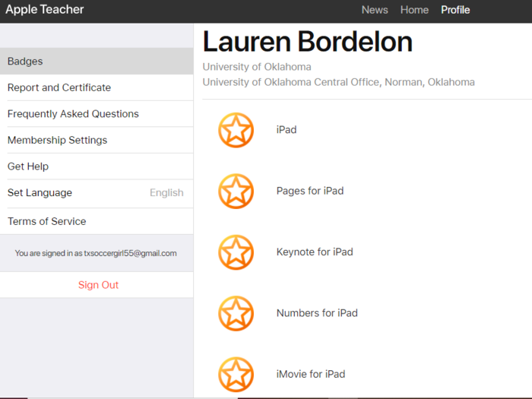The width and height of the screenshot is (532, 399).
Task: Open Report and Certificate section
Action: pyautogui.click(x=59, y=87)
